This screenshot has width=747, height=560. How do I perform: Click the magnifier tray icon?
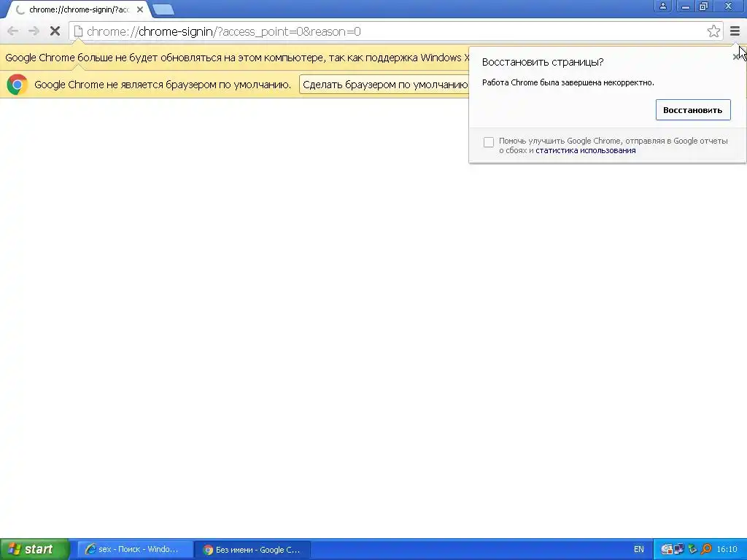(706, 550)
